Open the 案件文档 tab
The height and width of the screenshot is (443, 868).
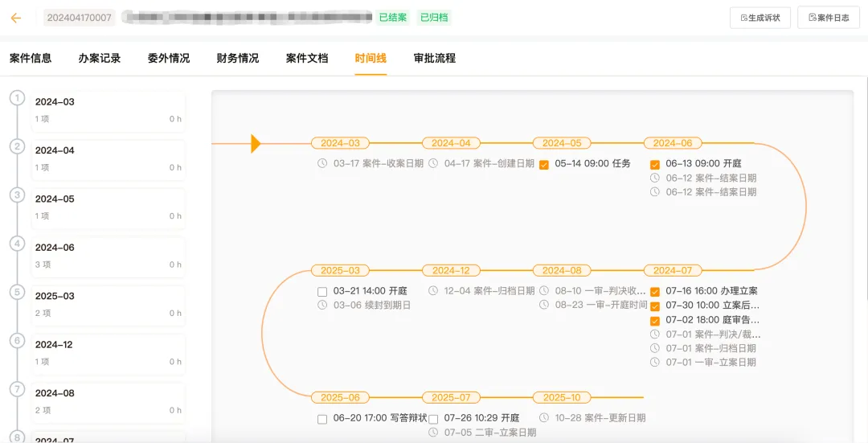(x=307, y=58)
